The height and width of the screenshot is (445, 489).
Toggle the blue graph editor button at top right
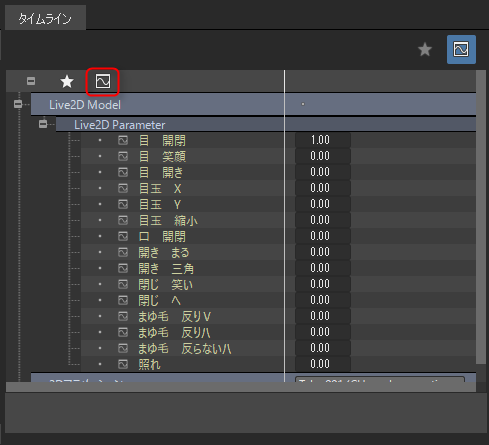tap(461, 49)
